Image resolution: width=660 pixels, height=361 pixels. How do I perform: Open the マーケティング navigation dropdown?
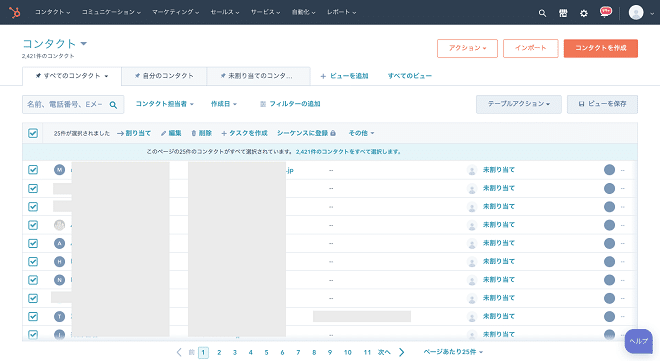(x=176, y=12)
